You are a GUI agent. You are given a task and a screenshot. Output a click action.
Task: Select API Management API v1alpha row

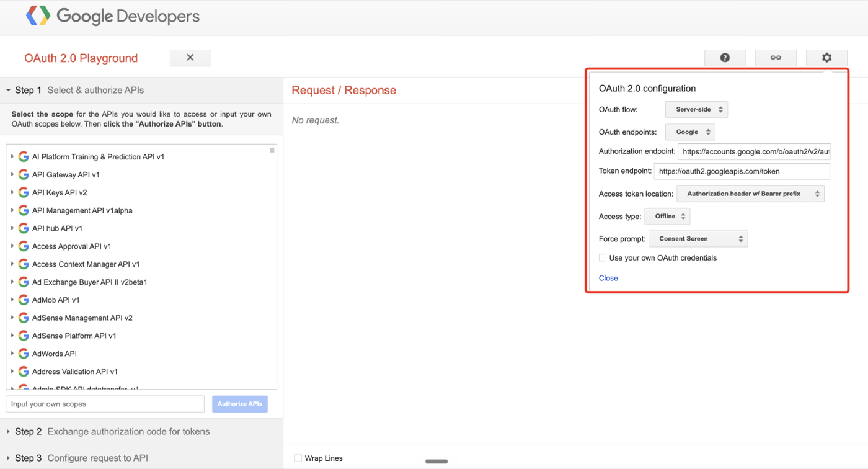tap(82, 211)
